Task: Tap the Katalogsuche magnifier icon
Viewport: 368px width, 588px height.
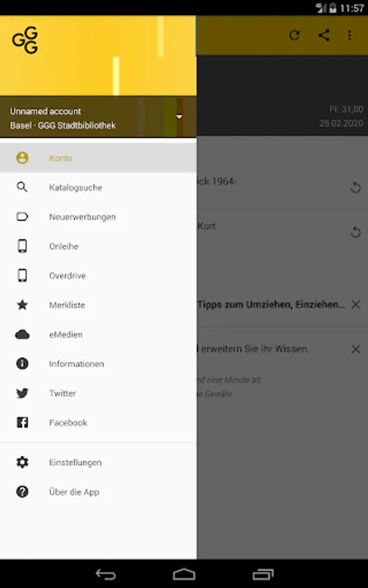Action: [22, 187]
